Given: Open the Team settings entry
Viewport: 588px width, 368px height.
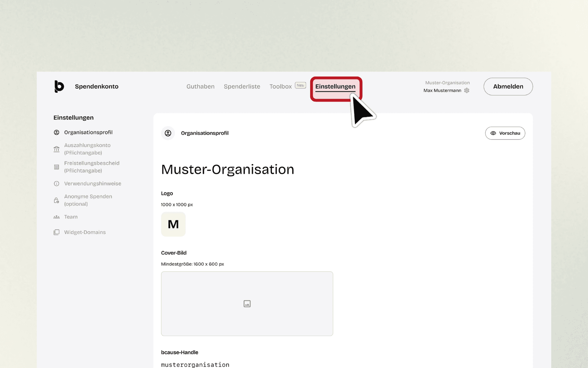Looking at the screenshot, I should pos(71,217).
